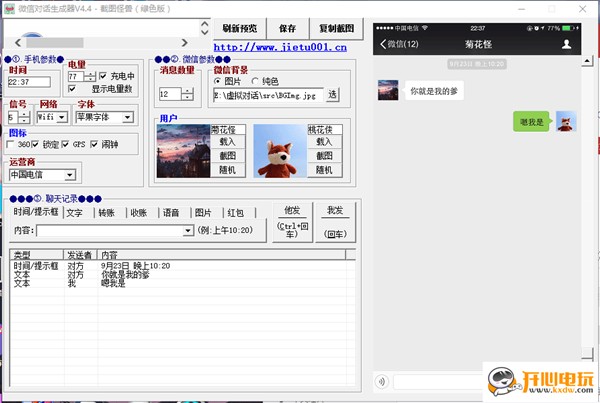
Task: Click the fox avatar beside 嗯我是 bubble
Action: point(566,121)
